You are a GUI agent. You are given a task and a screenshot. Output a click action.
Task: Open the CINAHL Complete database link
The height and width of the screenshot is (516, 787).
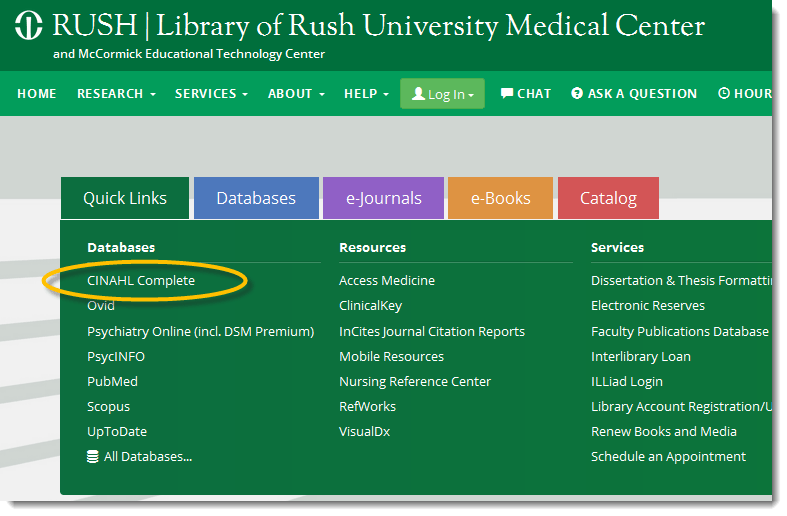(141, 281)
